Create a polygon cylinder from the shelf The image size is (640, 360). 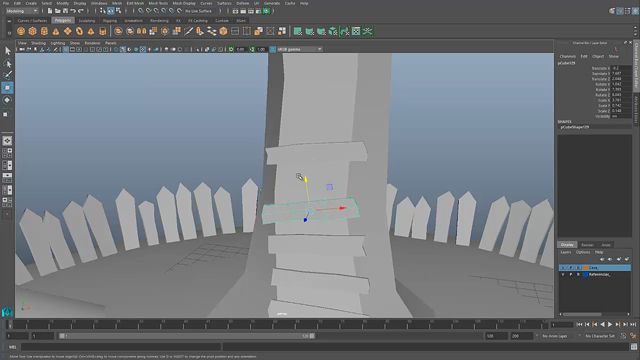click(x=44, y=31)
